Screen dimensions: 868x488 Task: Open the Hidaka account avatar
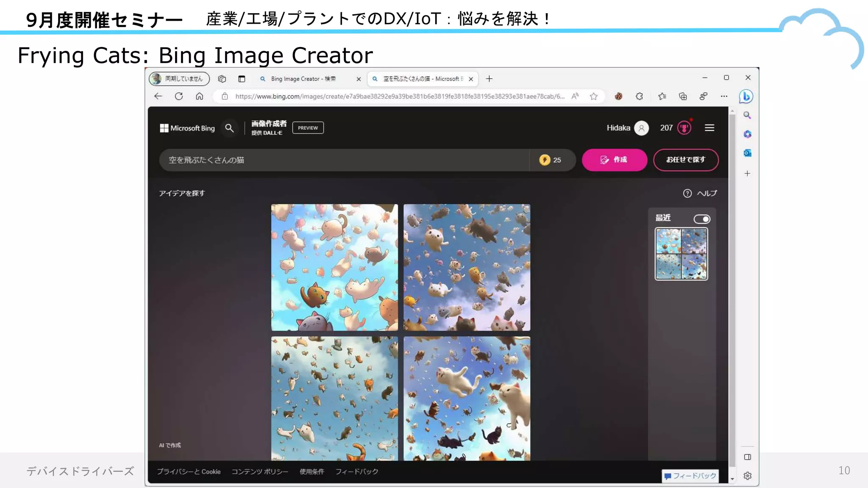(x=641, y=128)
